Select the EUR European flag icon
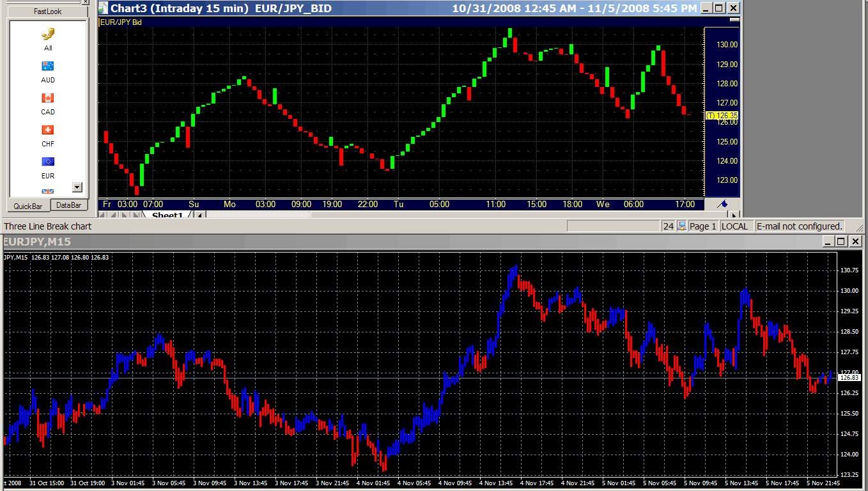868x491 pixels. coord(48,162)
